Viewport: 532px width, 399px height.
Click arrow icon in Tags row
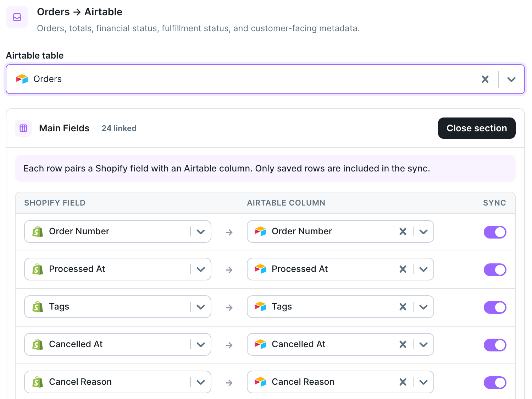click(x=229, y=307)
